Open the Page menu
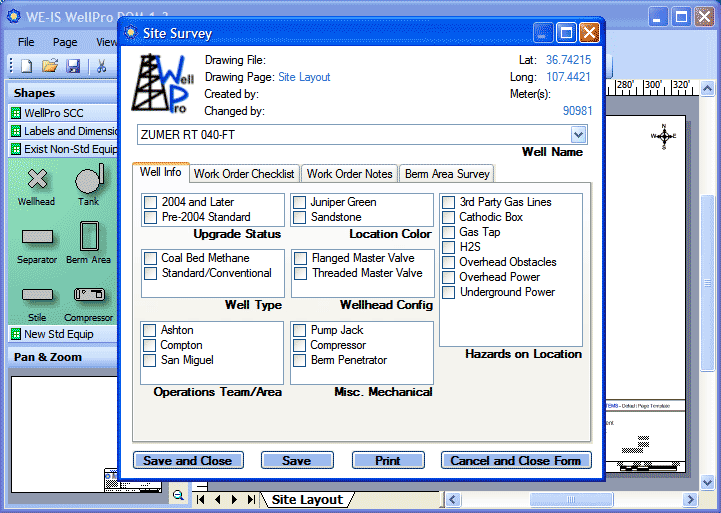The height and width of the screenshot is (513, 721). coord(65,42)
